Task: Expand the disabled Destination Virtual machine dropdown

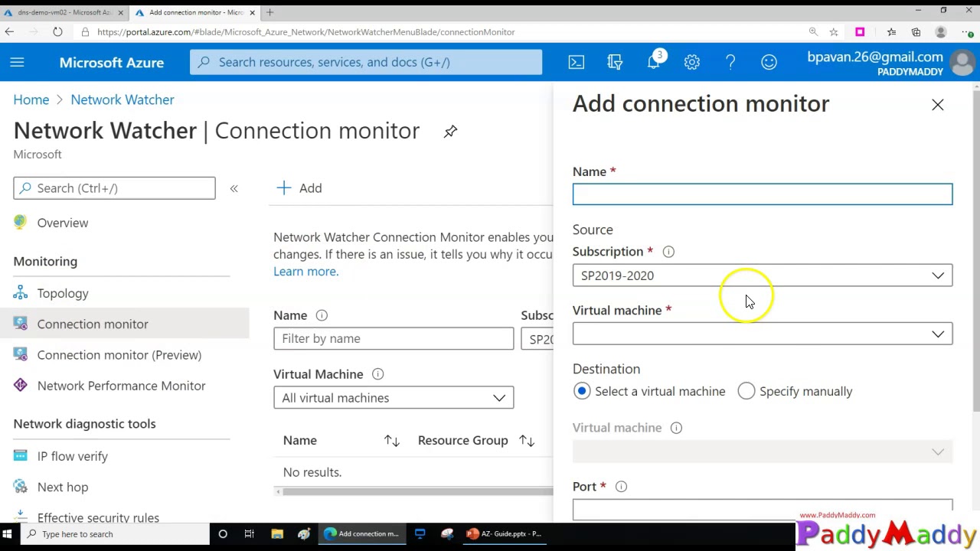Action: [763, 452]
